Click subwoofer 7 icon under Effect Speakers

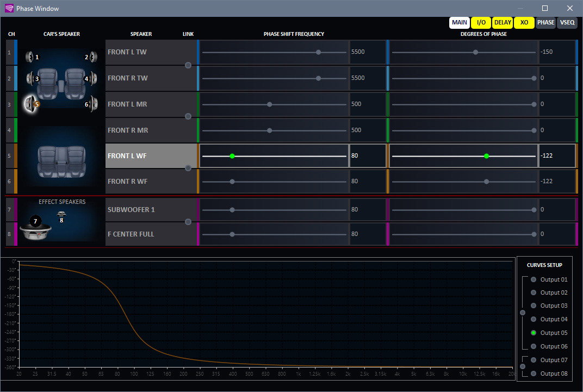[35, 227]
